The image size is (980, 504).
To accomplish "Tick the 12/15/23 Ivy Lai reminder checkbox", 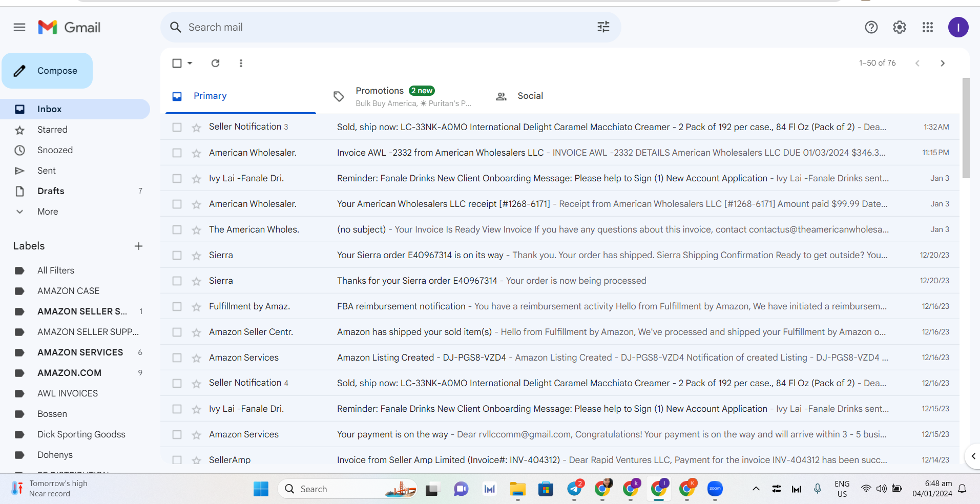I will point(177,409).
